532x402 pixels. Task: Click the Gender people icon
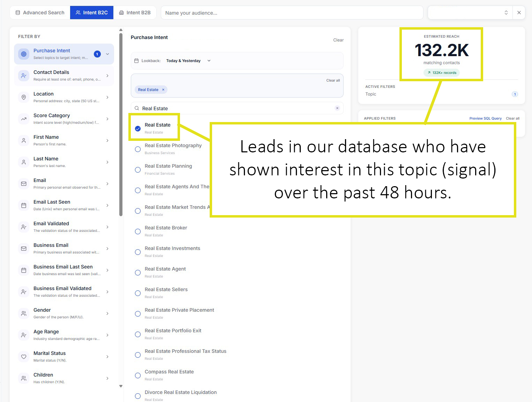point(24,313)
